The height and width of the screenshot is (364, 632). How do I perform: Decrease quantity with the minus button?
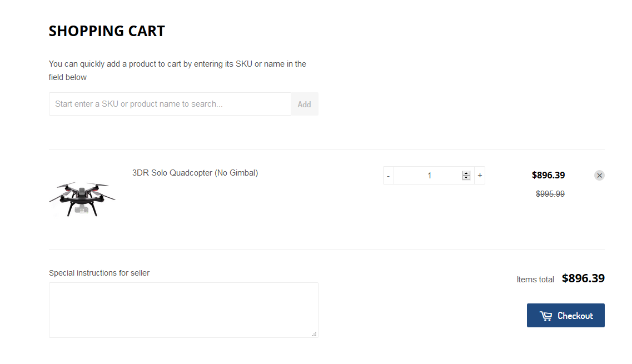pos(388,176)
